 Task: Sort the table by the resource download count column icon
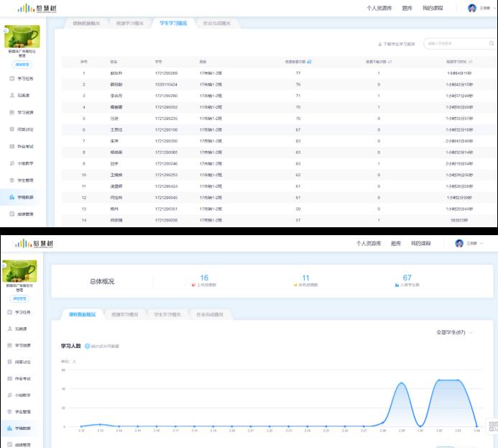click(x=390, y=62)
